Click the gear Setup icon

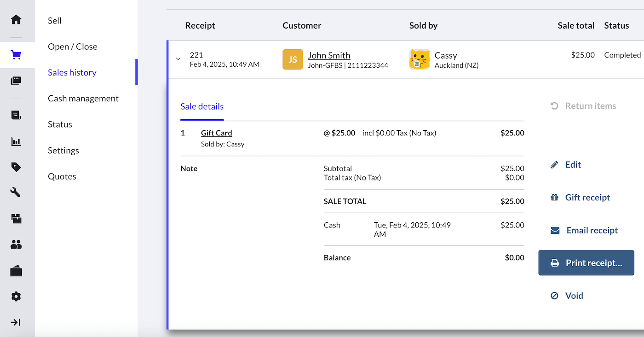point(16,296)
